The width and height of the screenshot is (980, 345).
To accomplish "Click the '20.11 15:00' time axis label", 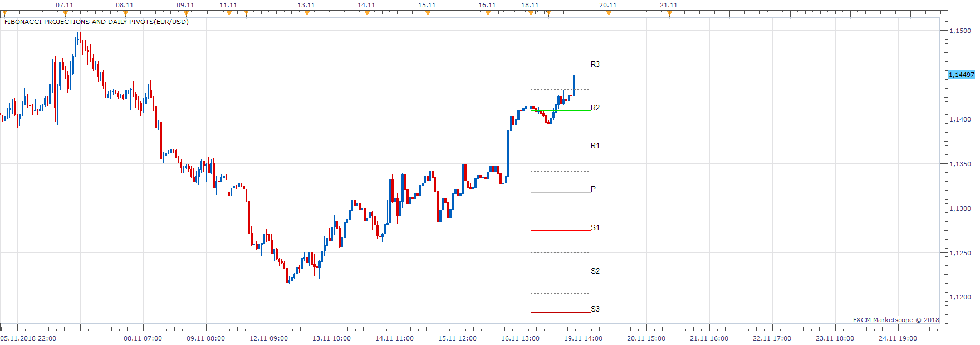I will click(646, 338).
